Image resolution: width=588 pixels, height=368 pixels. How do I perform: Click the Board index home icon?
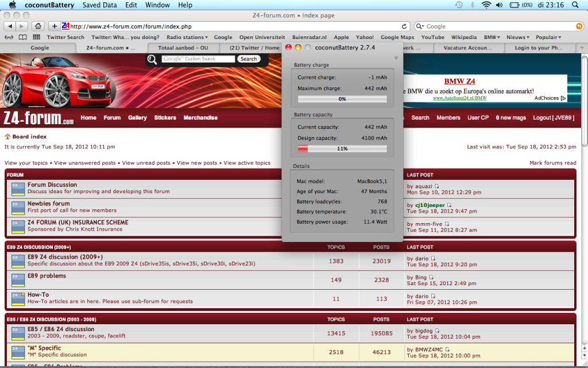pos(7,137)
